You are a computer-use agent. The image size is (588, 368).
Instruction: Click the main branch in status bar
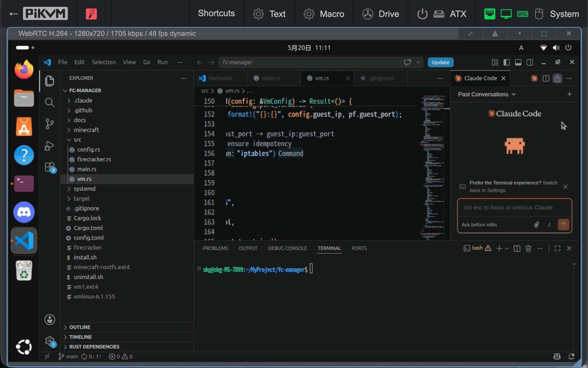click(x=68, y=356)
